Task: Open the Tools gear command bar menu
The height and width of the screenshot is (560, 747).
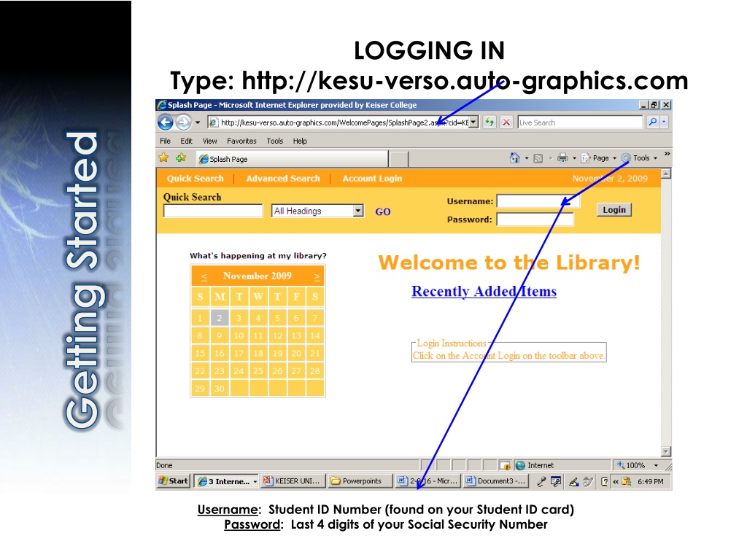Action: [x=639, y=158]
